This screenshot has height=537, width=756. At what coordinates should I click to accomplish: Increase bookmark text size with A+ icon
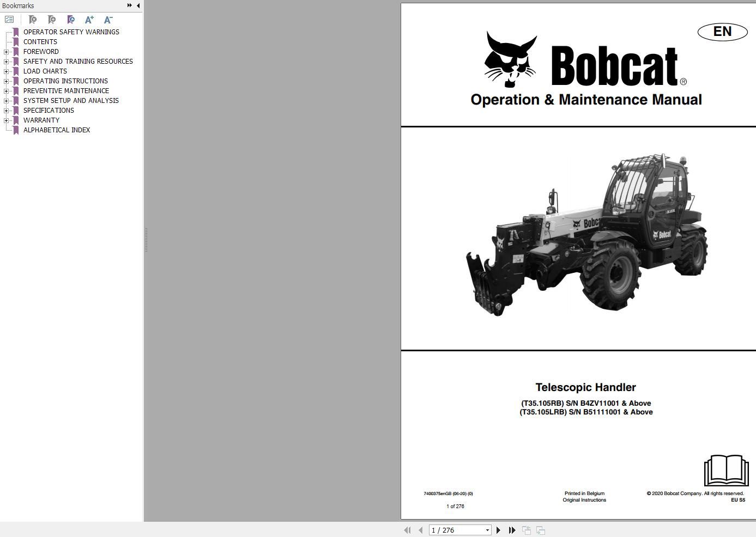pos(89,19)
